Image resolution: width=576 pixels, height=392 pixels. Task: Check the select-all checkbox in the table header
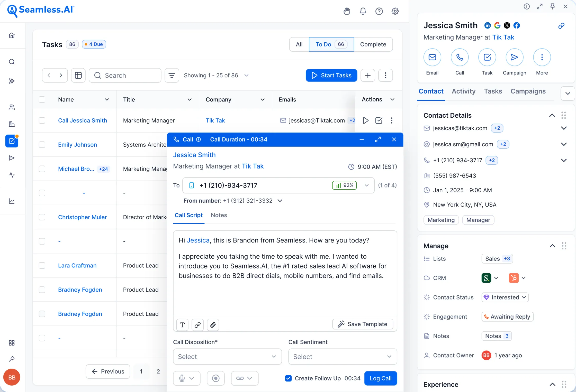click(x=42, y=99)
